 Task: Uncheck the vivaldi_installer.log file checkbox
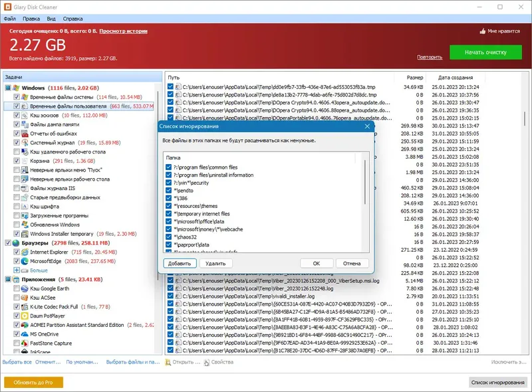click(170, 296)
